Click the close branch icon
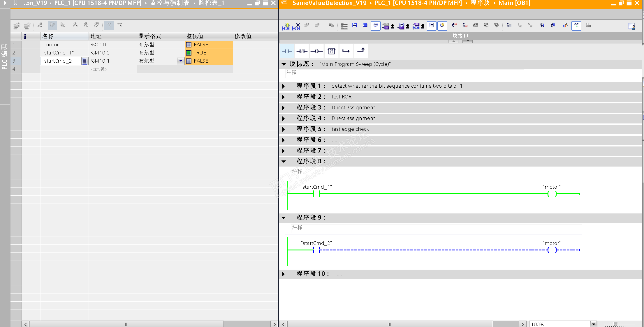 point(361,51)
